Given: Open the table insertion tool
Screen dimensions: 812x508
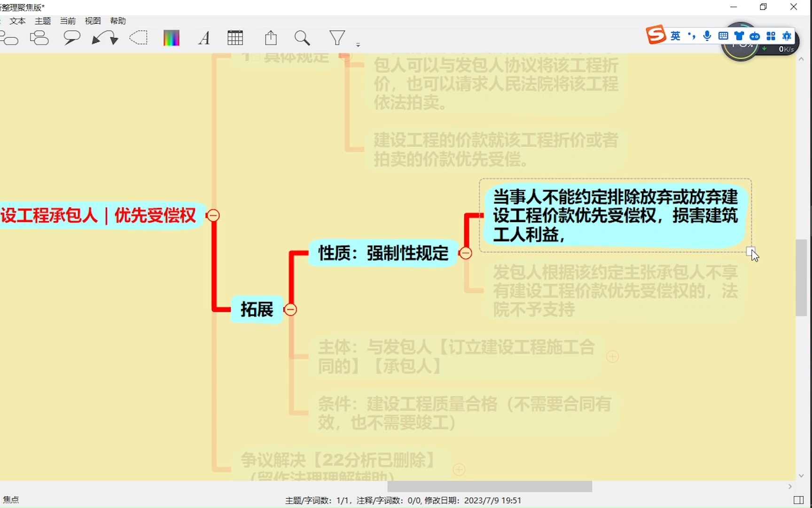Looking at the screenshot, I should [235, 38].
